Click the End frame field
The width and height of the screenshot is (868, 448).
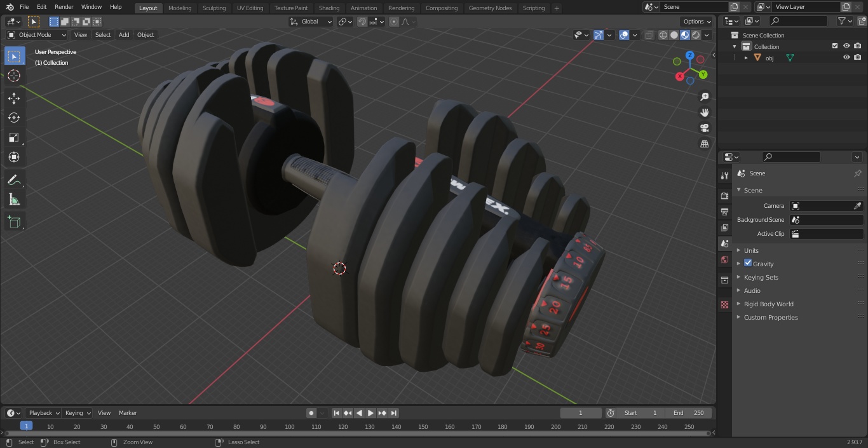tap(689, 413)
